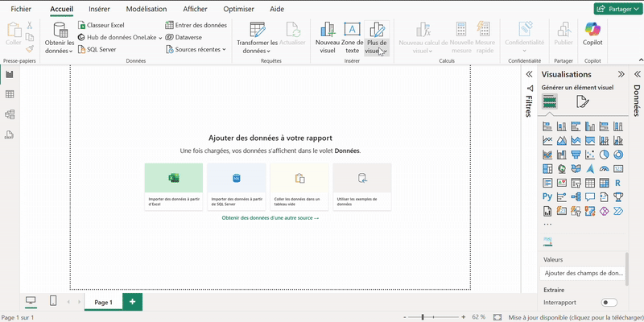Select the treemap visual

point(547,168)
